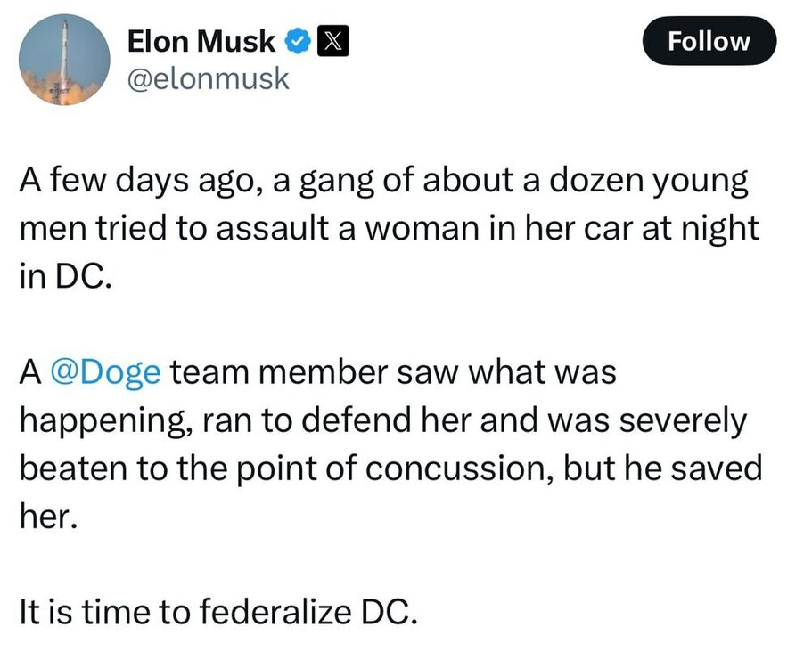Click the short line 'in DC.'
Viewport: 812px width, 668px height.
[66, 273]
